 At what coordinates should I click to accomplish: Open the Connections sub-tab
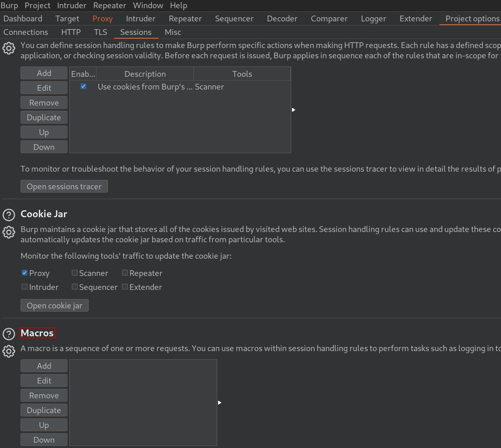click(26, 32)
